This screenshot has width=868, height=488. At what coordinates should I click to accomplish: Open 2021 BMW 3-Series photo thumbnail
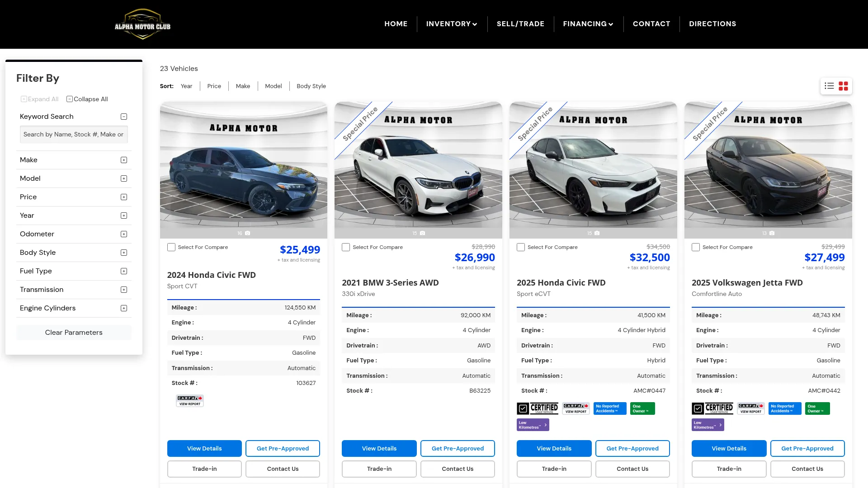pyautogui.click(x=418, y=170)
